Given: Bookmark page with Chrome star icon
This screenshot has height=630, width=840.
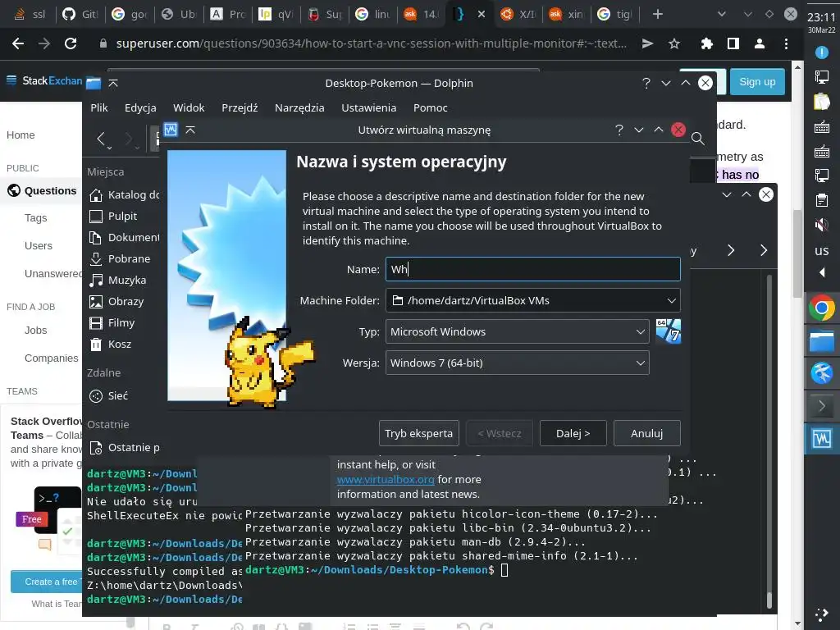Looking at the screenshot, I should coord(674,43).
